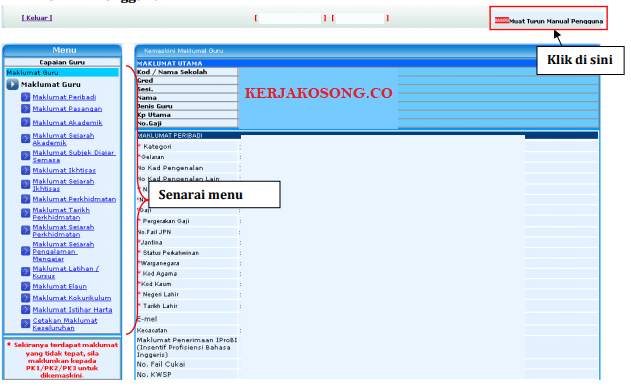Click the arrow icon beside Maklumat Istihar Harta
This screenshot has height=386, width=631.
click(x=26, y=310)
